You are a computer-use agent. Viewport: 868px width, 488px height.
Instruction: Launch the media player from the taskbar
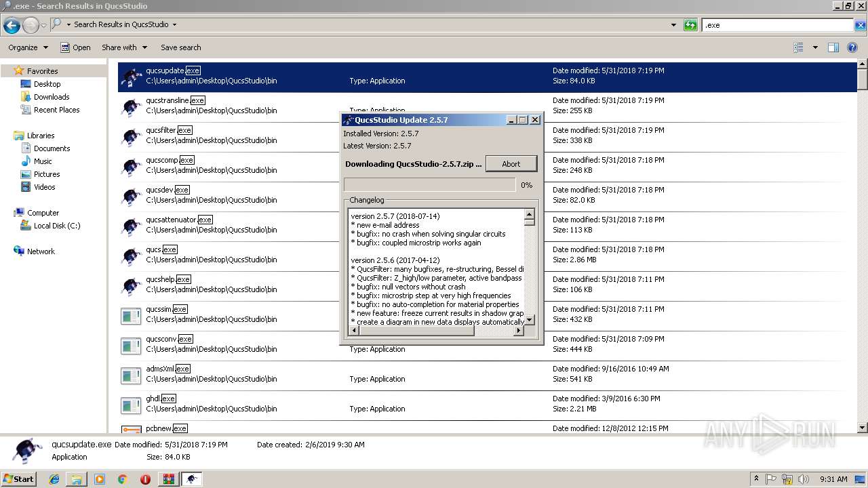point(100,479)
